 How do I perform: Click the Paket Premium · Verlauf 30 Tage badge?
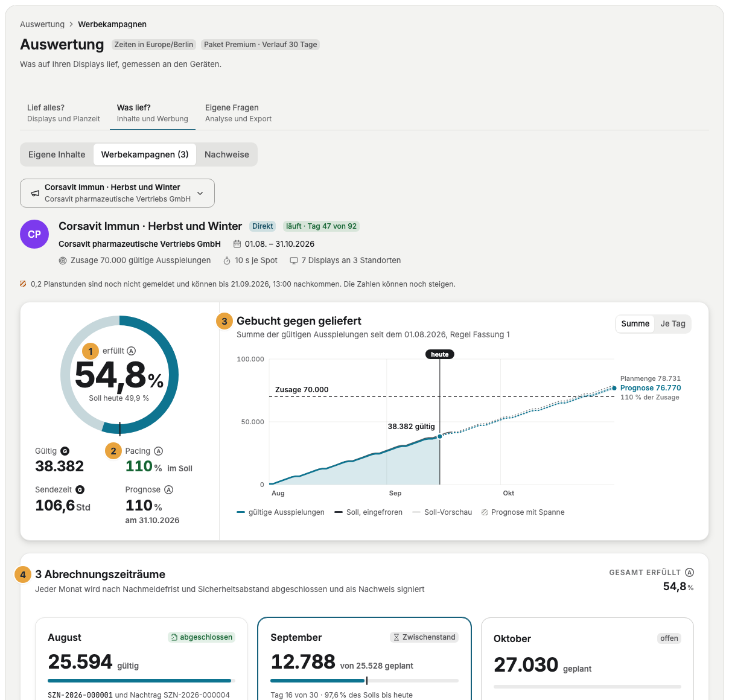261,45
